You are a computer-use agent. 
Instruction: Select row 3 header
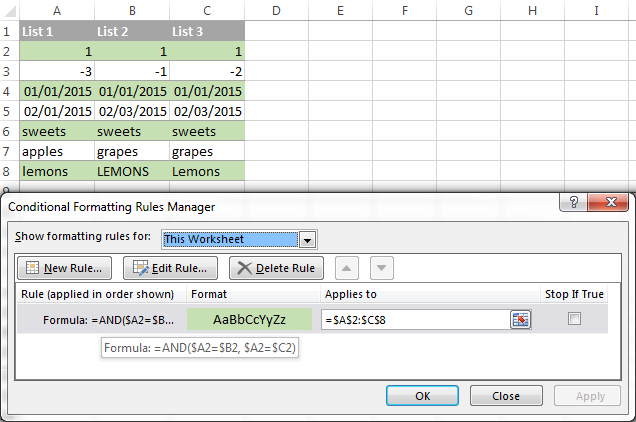click(x=9, y=71)
